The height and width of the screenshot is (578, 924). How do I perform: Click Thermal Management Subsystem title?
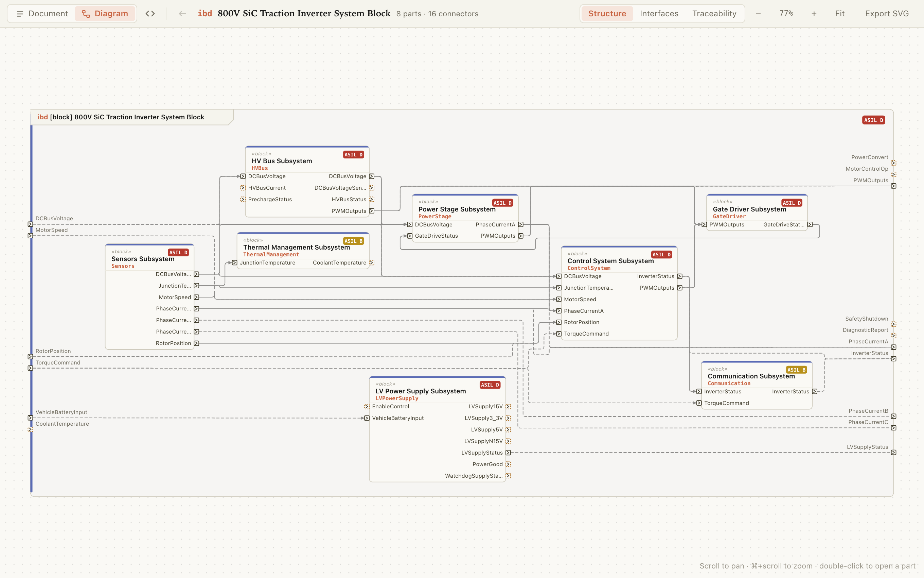tap(296, 247)
